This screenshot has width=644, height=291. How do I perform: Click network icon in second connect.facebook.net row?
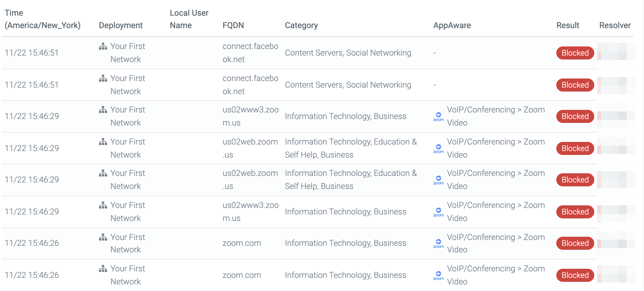pyautogui.click(x=103, y=78)
